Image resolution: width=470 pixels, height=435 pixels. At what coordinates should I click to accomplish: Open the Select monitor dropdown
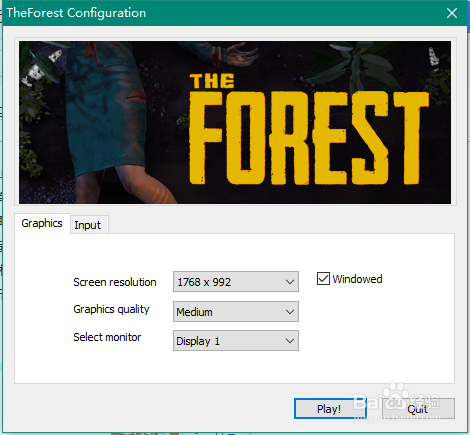point(236,341)
